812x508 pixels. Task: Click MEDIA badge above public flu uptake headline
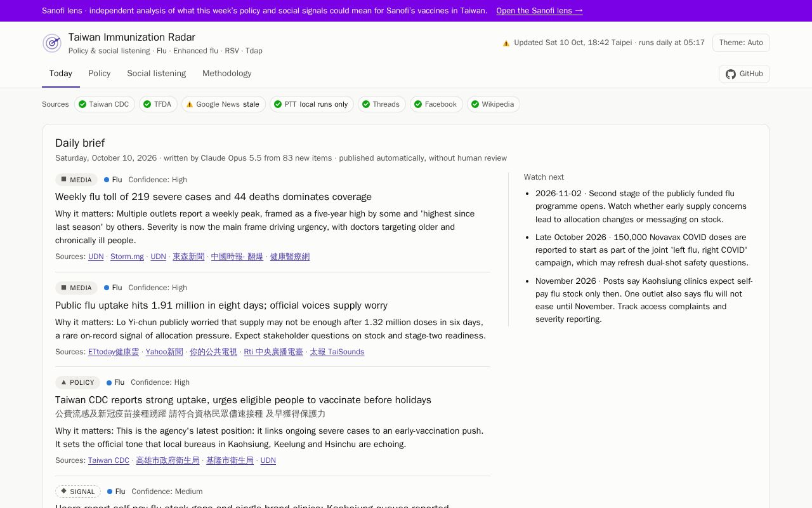point(77,288)
